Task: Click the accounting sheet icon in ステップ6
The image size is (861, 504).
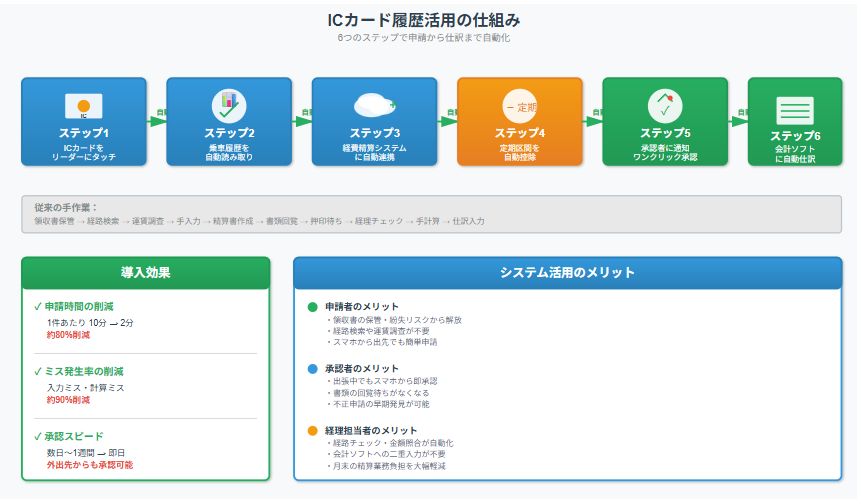Action: pos(795,110)
